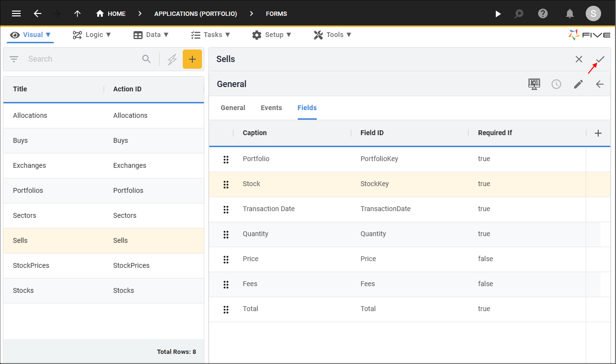Screen dimensions: 616x364
Task: Switch to the Events tab
Action: click(271, 108)
